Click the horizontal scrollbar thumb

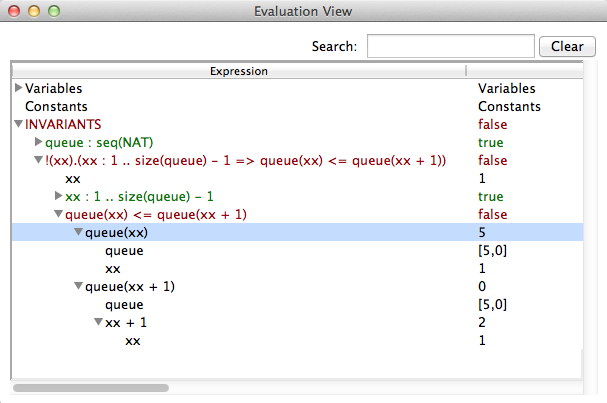point(90,388)
